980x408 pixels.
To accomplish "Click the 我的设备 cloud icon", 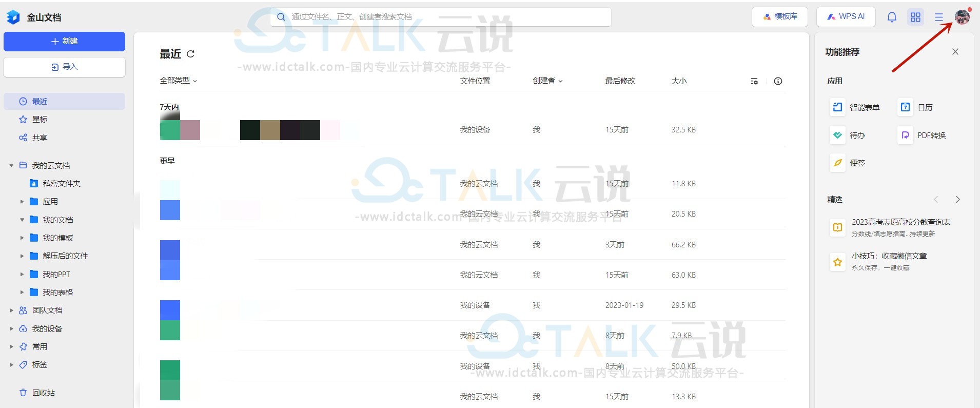I will (23, 328).
